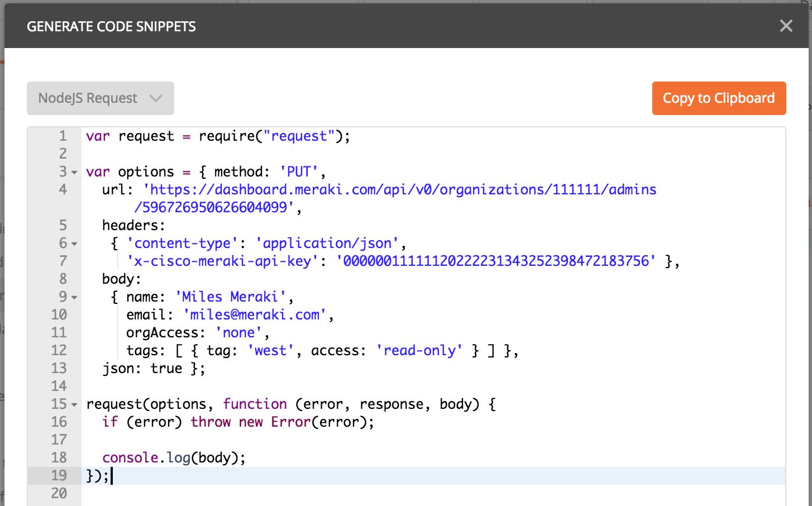Collapse the code fold at line 15

point(74,404)
